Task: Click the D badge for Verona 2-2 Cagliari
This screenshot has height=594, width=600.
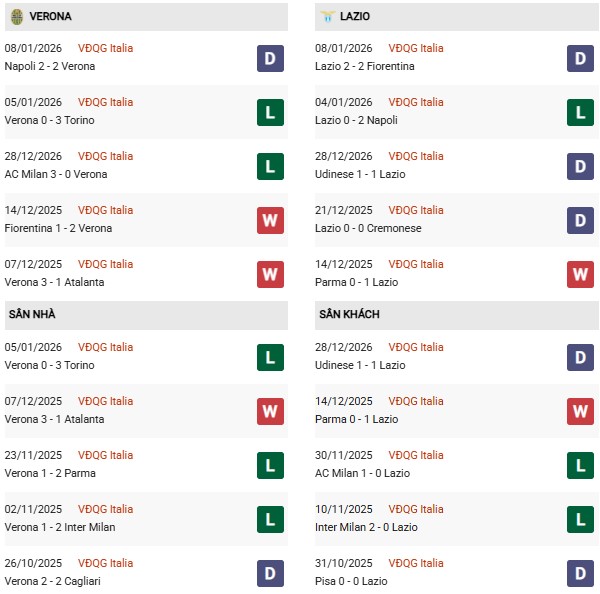Action: (270, 573)
